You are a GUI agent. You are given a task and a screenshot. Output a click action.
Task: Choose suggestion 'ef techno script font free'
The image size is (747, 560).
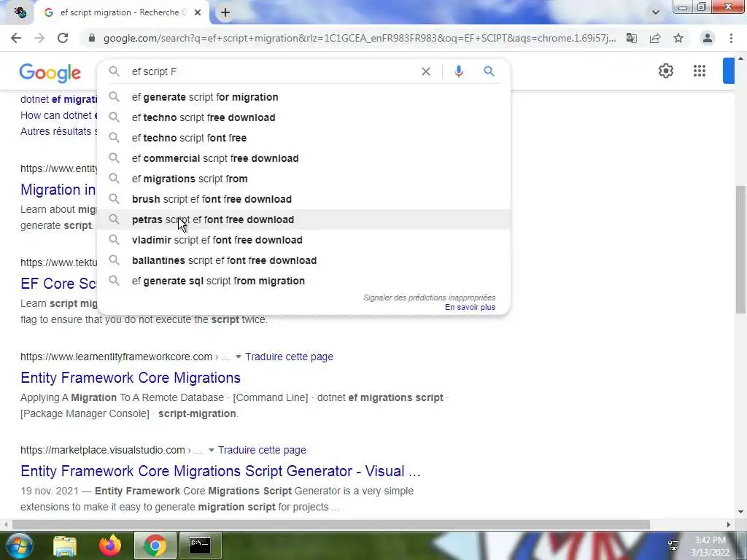point(303,138)
